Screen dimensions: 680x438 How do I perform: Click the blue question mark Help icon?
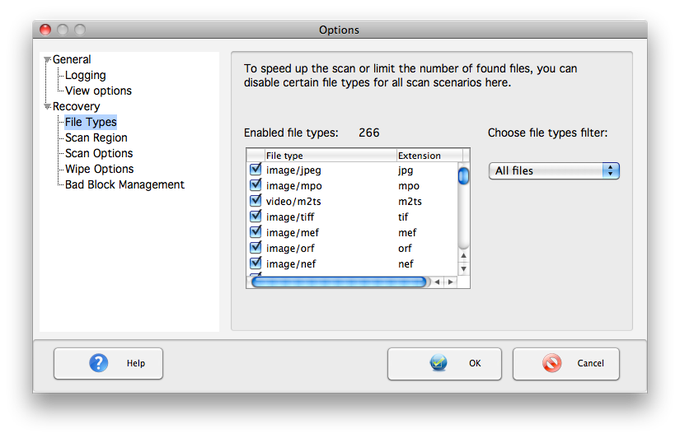[98, 363]
